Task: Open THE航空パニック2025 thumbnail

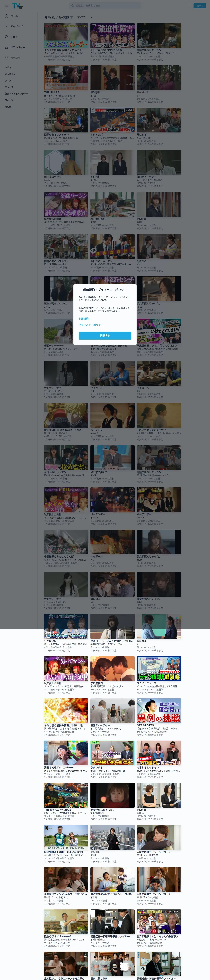Action: (66, 795)
